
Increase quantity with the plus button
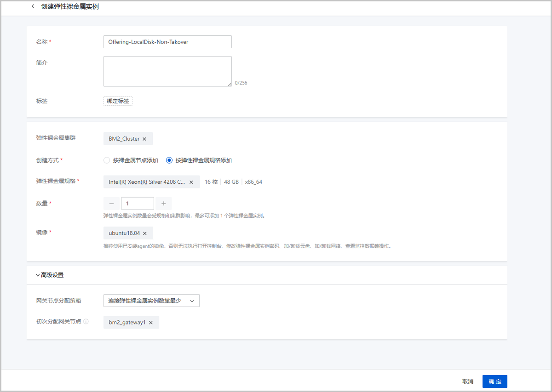click(163, 204)
